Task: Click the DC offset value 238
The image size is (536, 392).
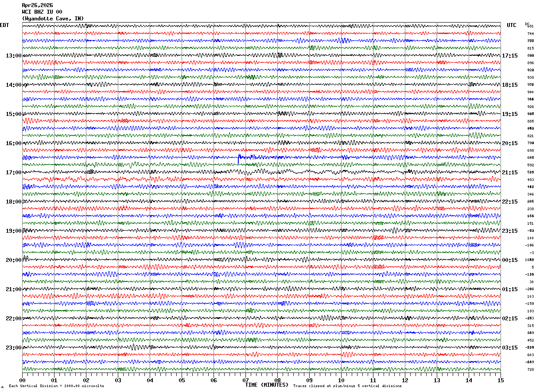Action: tap(530, 209)
